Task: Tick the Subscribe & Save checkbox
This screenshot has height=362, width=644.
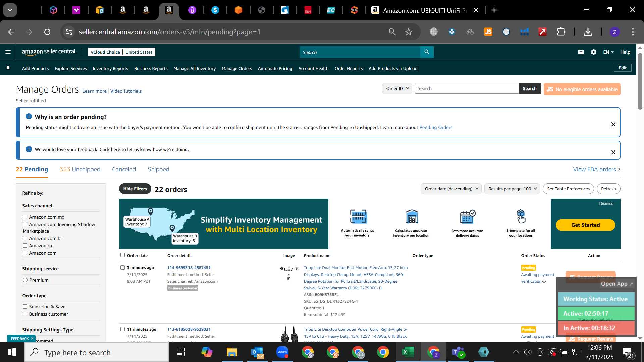Action: [x=25, y=307]
